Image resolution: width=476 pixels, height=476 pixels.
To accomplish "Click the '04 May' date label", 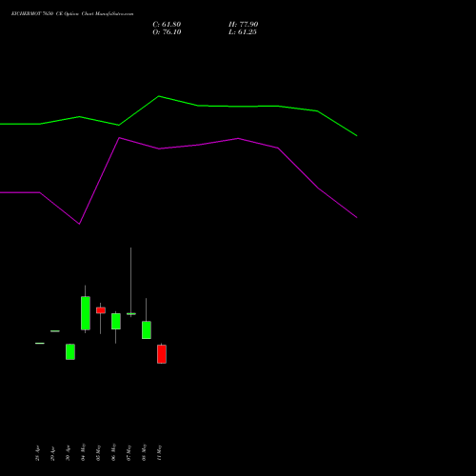I will pos(83,452).
